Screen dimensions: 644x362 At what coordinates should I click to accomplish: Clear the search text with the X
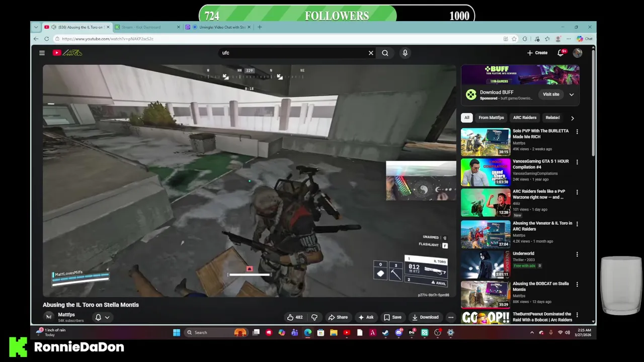click(371, 53)
